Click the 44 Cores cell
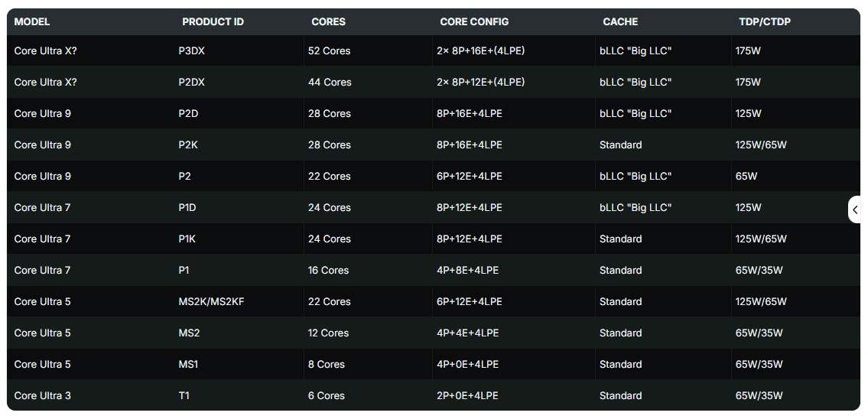Viewport: 868px width, 419px height. [x=329, y=83]
